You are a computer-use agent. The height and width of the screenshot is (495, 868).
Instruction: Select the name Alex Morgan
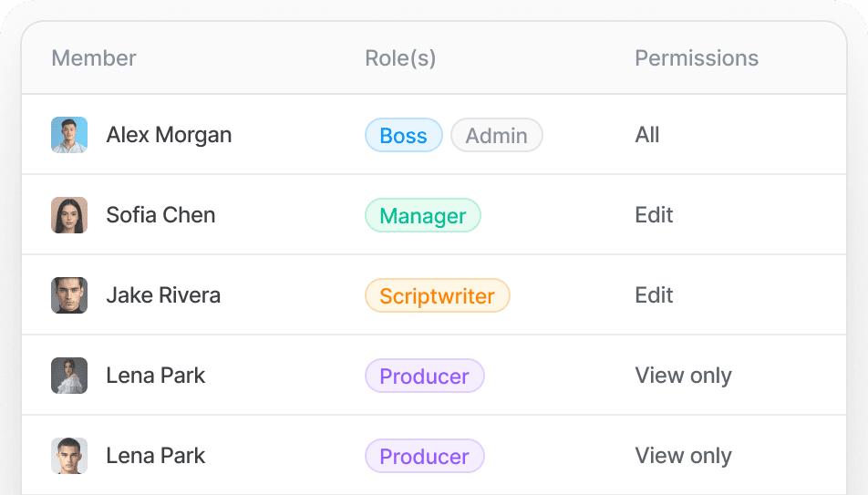point(169,135)
